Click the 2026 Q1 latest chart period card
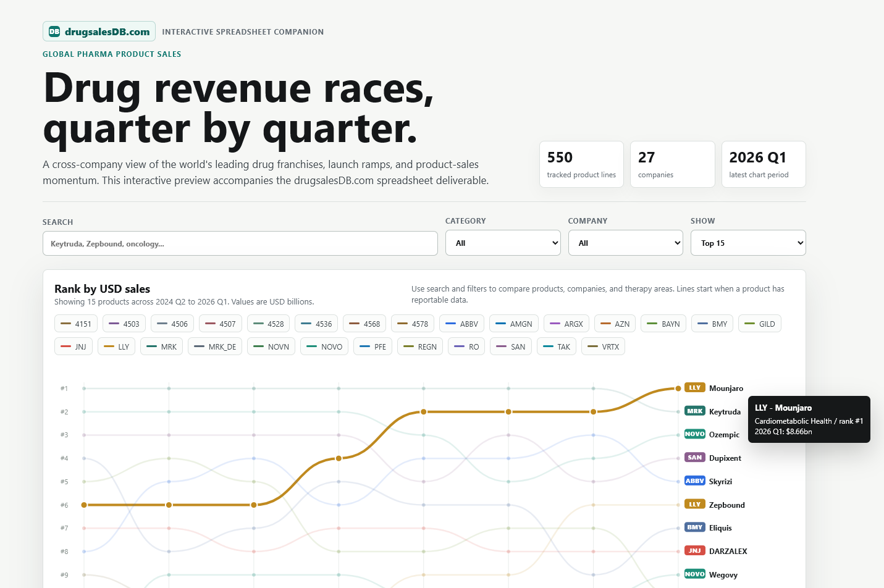 click(x=764, y=164)
